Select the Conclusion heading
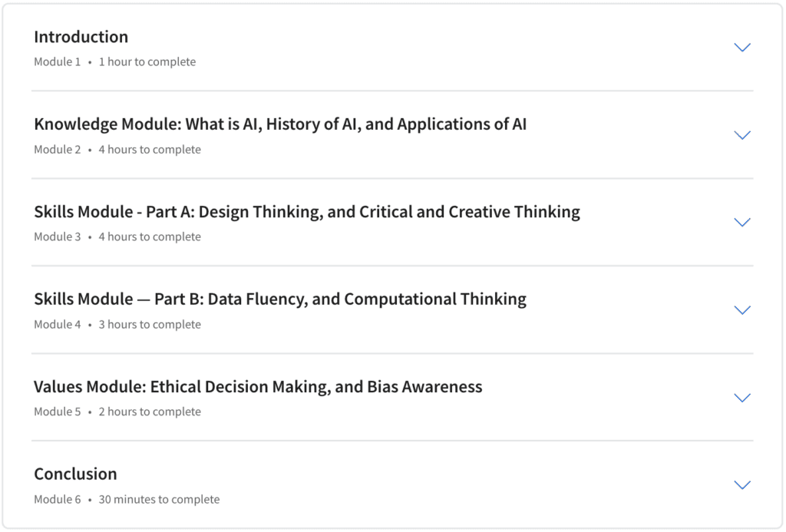Screen dimensions: 786x532 pos(75,474)
